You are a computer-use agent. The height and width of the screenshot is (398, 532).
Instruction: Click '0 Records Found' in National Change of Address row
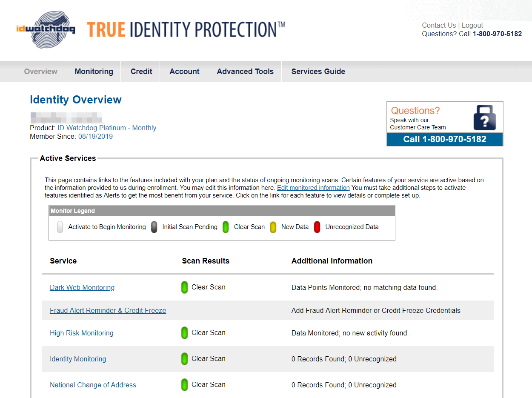(x=318, y=385)
